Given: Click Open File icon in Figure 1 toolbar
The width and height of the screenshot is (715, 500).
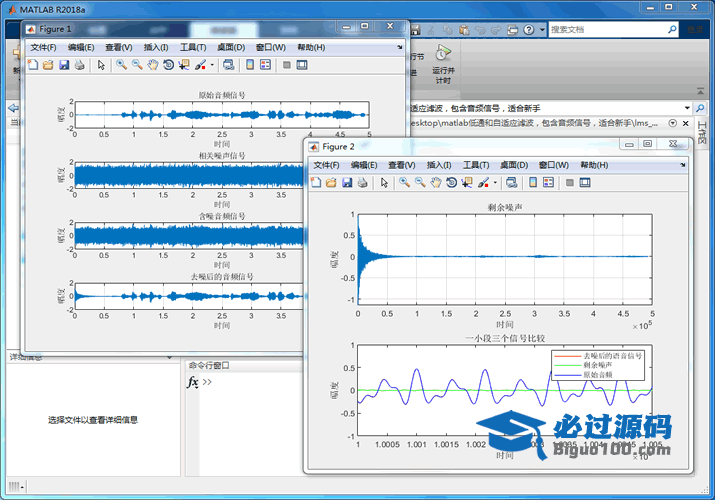Looking at the screenshot, I should 48,65.
